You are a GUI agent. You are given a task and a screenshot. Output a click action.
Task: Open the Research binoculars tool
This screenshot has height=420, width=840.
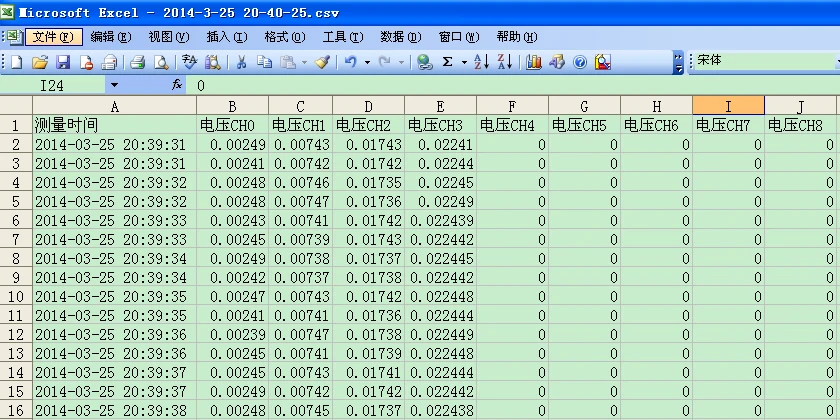click(213, 62)
